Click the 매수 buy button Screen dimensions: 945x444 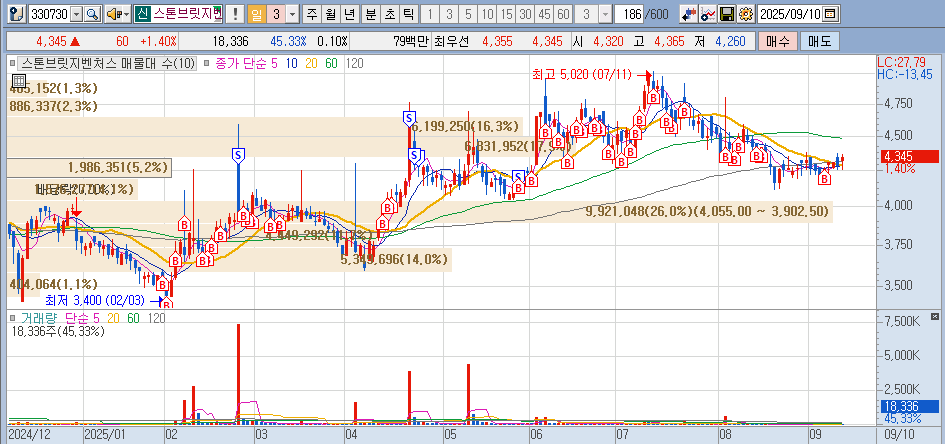tap(777, 42)
